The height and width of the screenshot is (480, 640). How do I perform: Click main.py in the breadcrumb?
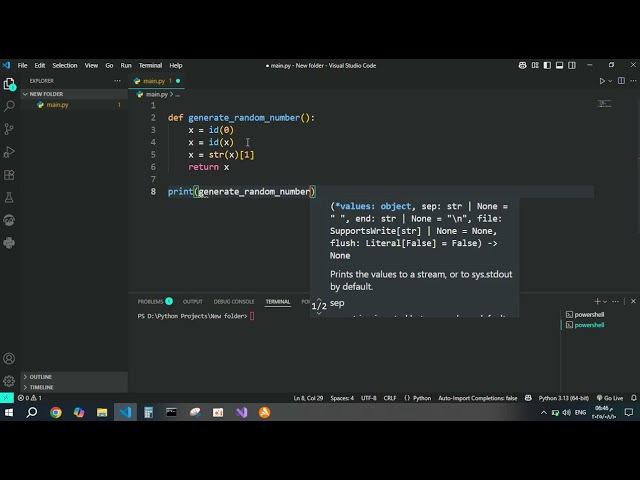coord(157,94)
